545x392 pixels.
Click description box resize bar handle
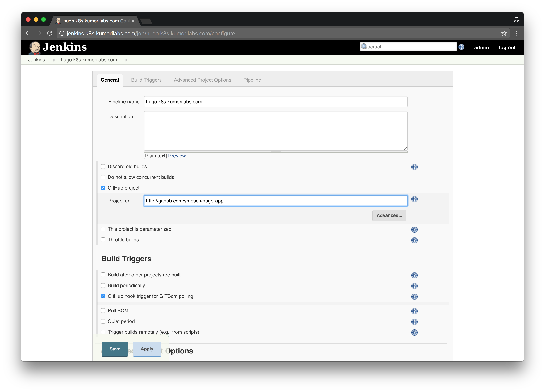coord(276,152)
